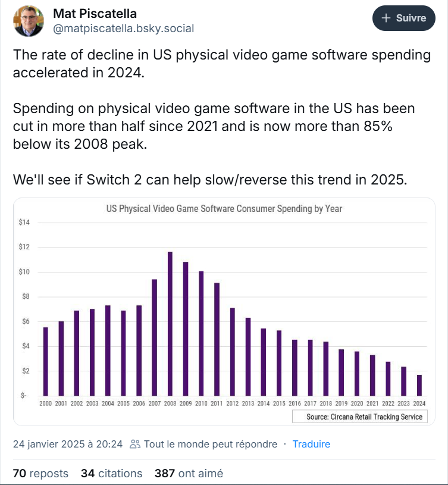Viewport: 448px width, 485px height.
Task: Click the post date 24 janvier 2025
Action: click(68, 444)
